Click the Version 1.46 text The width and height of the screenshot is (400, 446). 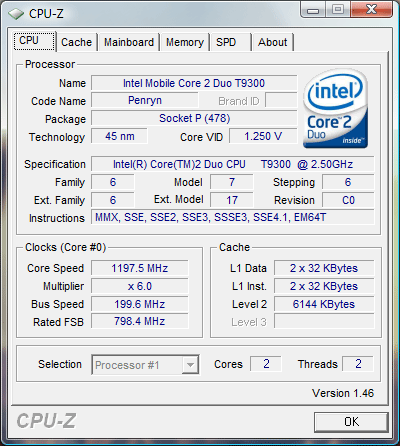[x=343, y=393]
